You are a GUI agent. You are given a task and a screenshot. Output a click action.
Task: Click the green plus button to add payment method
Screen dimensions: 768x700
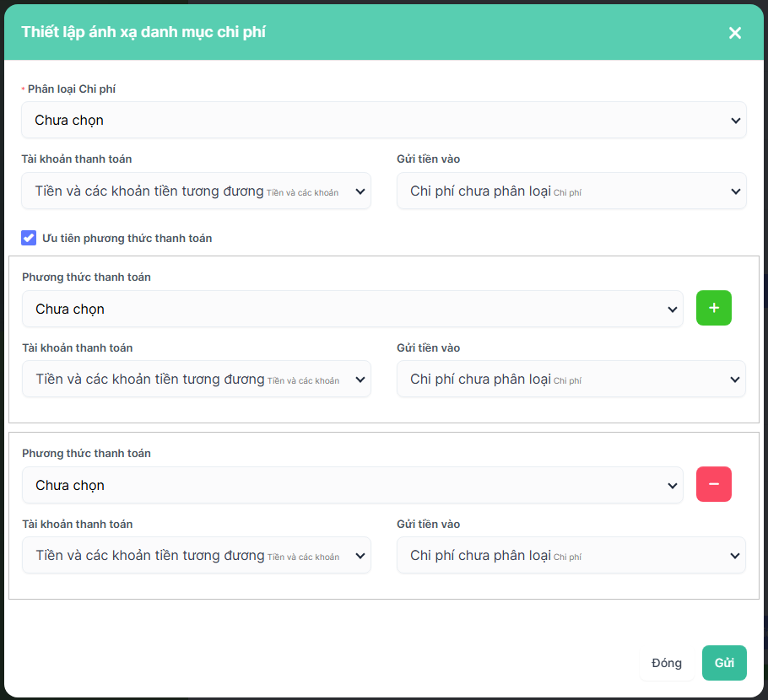coord(713,308)
